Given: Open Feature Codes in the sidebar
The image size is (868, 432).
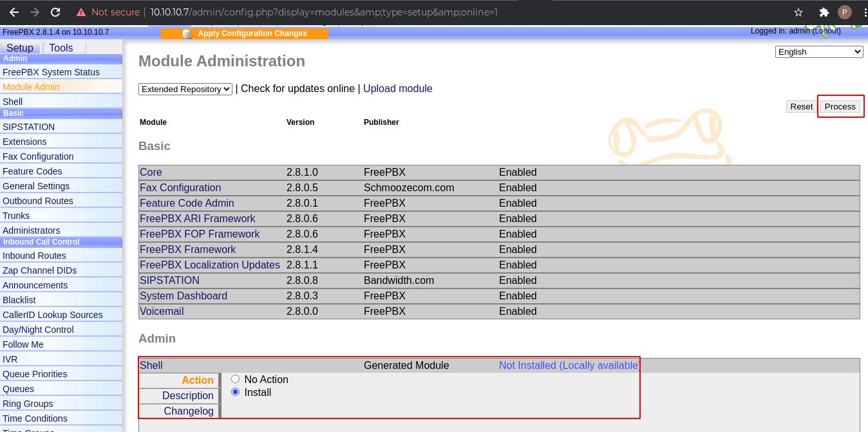Looking at the screenshot, I should click(x=61, y=171).
